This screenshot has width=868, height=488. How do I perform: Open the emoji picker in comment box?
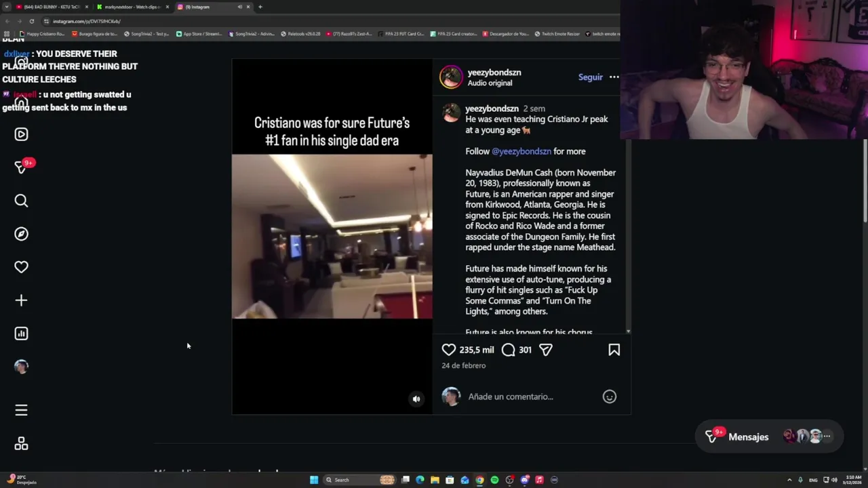point(610,396)
